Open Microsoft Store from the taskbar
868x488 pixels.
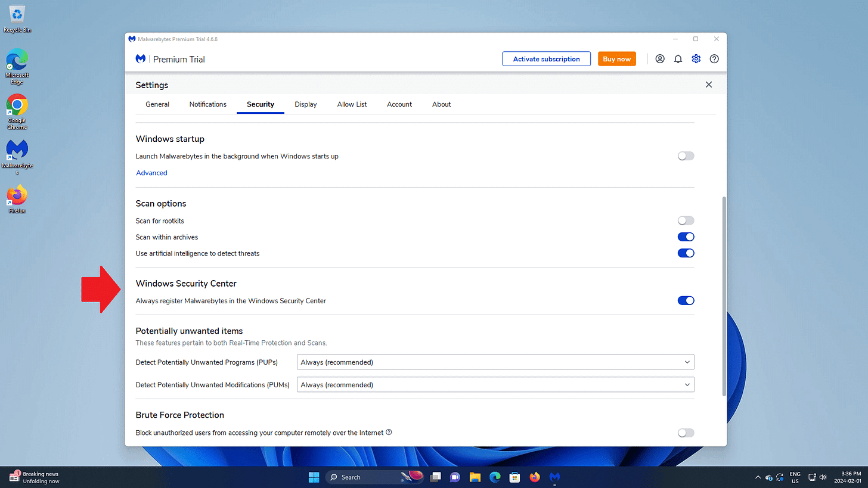coord(514,477)
